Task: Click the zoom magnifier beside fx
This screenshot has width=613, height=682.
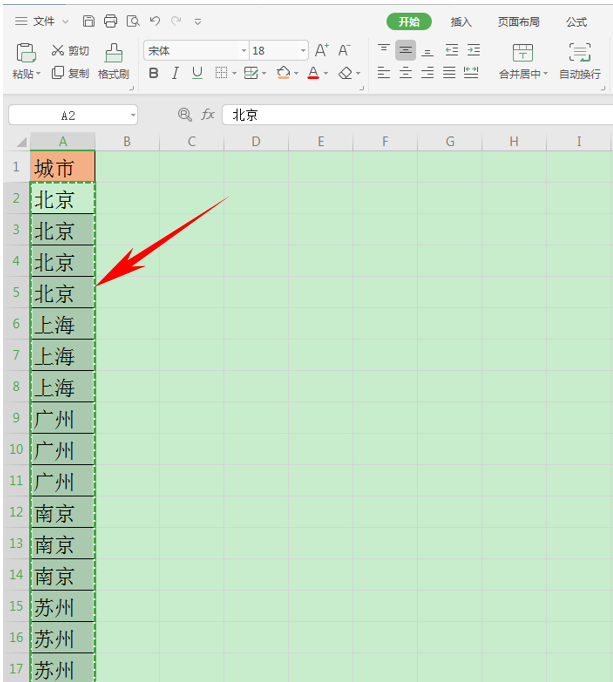Action: [x=185, y=115]
